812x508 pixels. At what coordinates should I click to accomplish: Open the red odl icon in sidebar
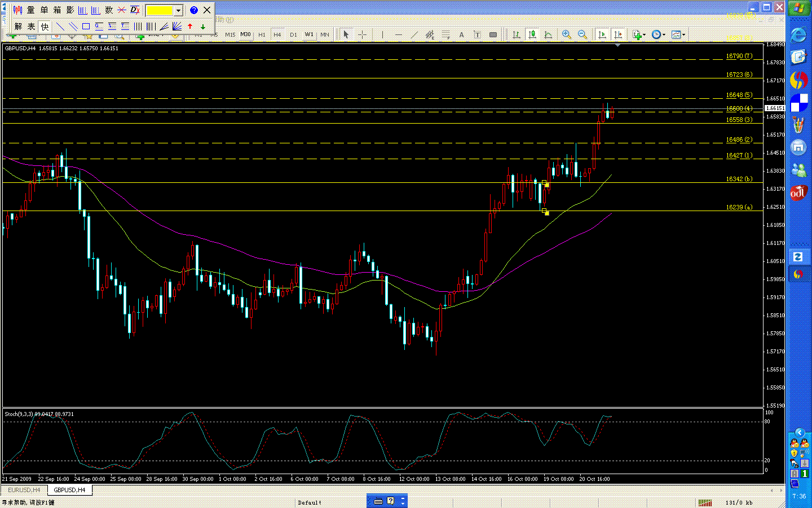point(798,192)
